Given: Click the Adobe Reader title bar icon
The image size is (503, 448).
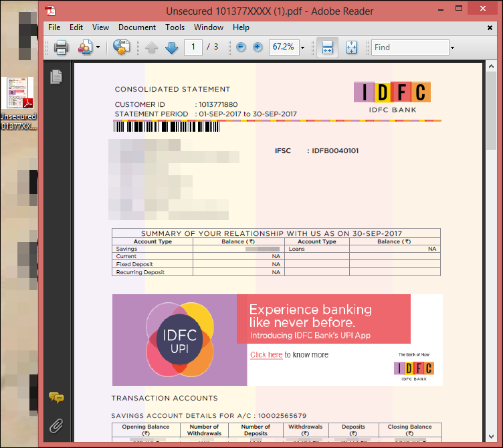Looking at the screenshot, I should tap(50, 11).
